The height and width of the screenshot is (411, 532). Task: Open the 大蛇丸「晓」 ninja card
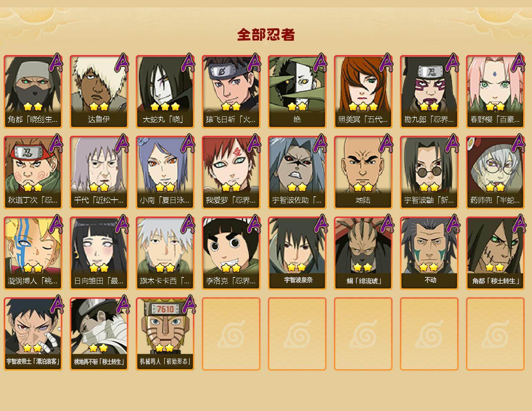[x=165, y=92]
